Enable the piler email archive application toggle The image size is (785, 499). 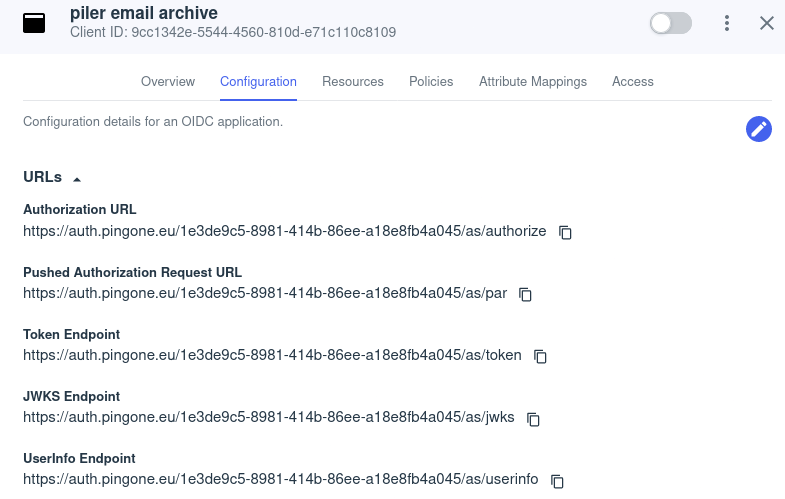click(670, 23)
